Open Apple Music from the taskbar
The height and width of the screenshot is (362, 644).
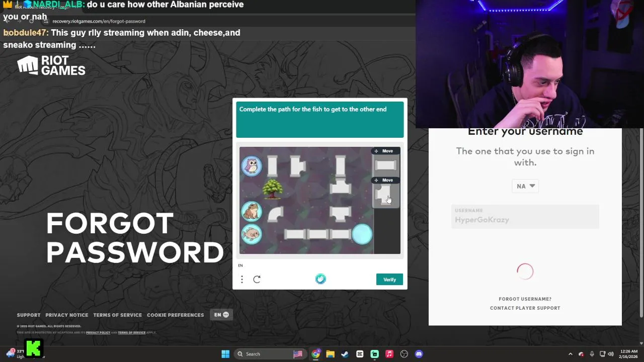[x=389, y=354]
